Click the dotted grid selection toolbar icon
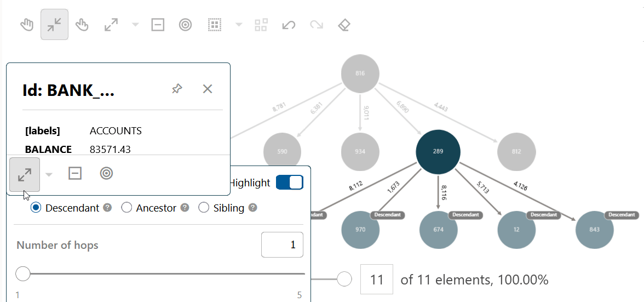The image size is (644, 302). (x=214, y=25)
